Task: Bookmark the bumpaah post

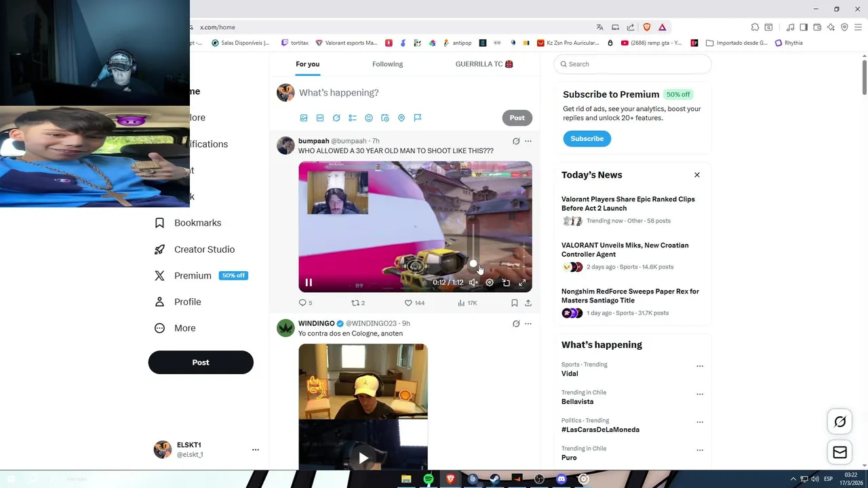Action: pos(515,303)
